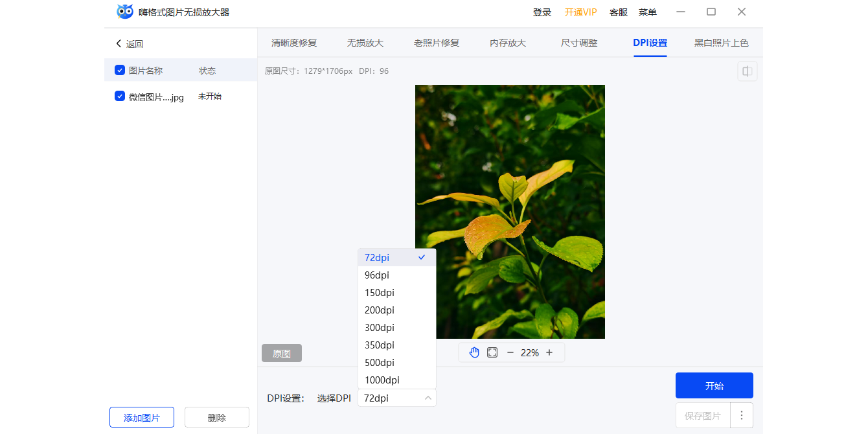Click the 添加图片 button
The image size is (868, 434).
[x=142, y=418]
